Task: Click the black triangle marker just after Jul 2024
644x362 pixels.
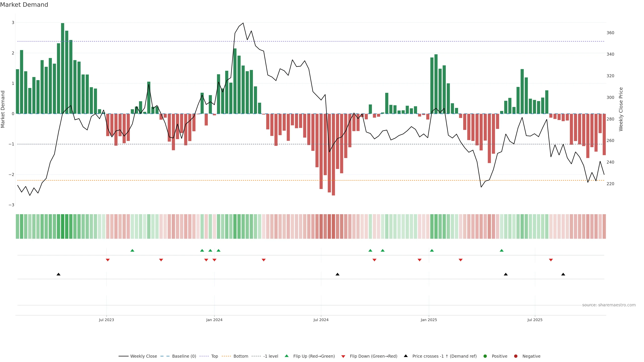Action: pyautogui.click(x=337, y=274)
